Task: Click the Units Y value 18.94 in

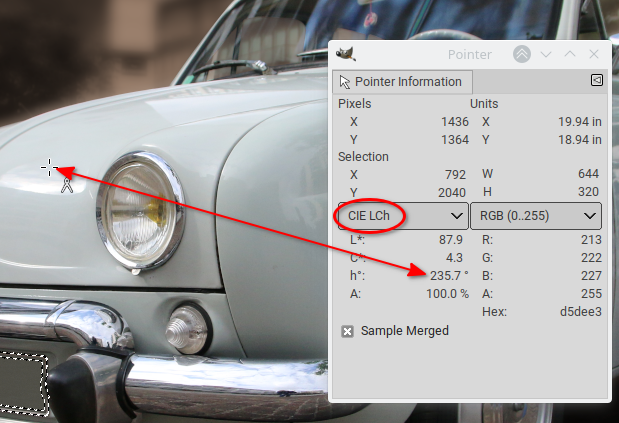Action: coord(580,140)
